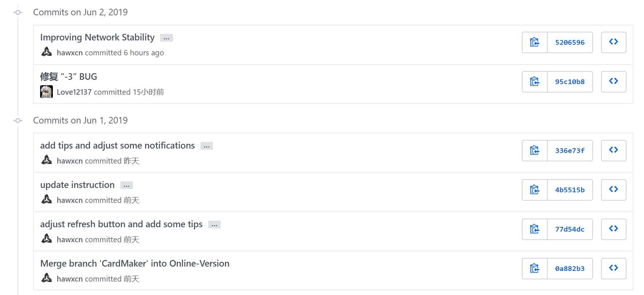Browse repository at commit 4b5515b

click(x=613, y=190)
